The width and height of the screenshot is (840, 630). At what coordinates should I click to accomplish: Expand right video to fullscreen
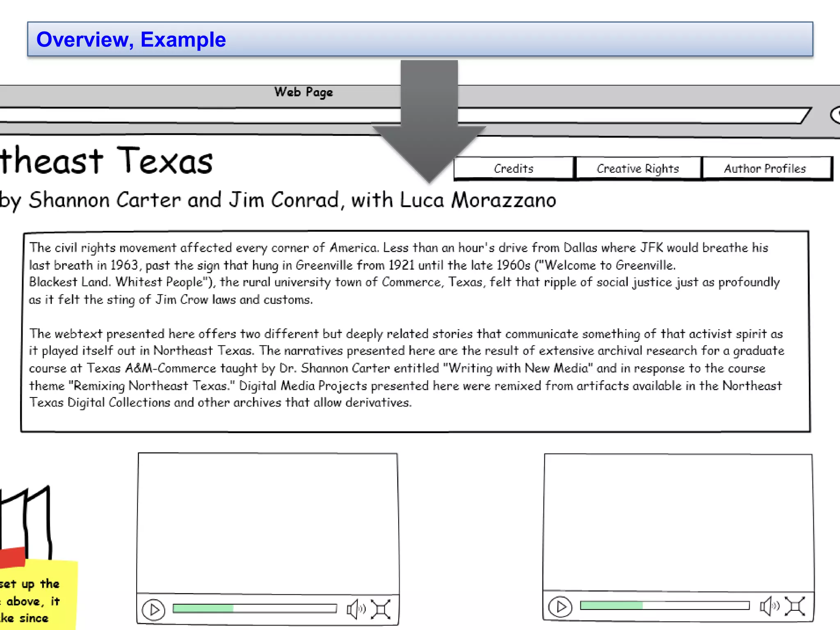[795, 606]
